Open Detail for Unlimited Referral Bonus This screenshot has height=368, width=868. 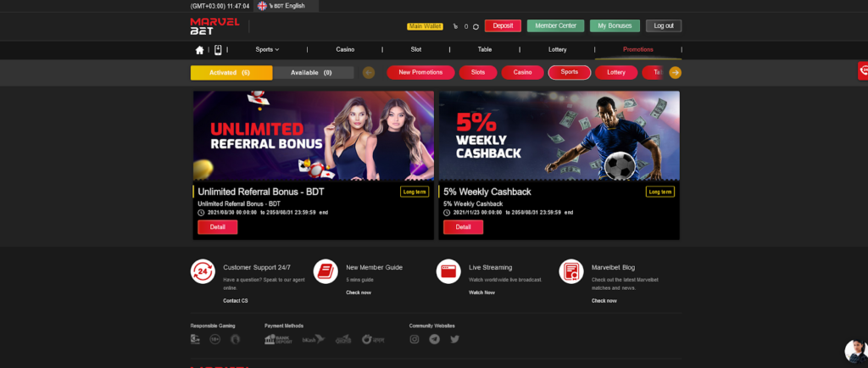(x=218, y=227)
